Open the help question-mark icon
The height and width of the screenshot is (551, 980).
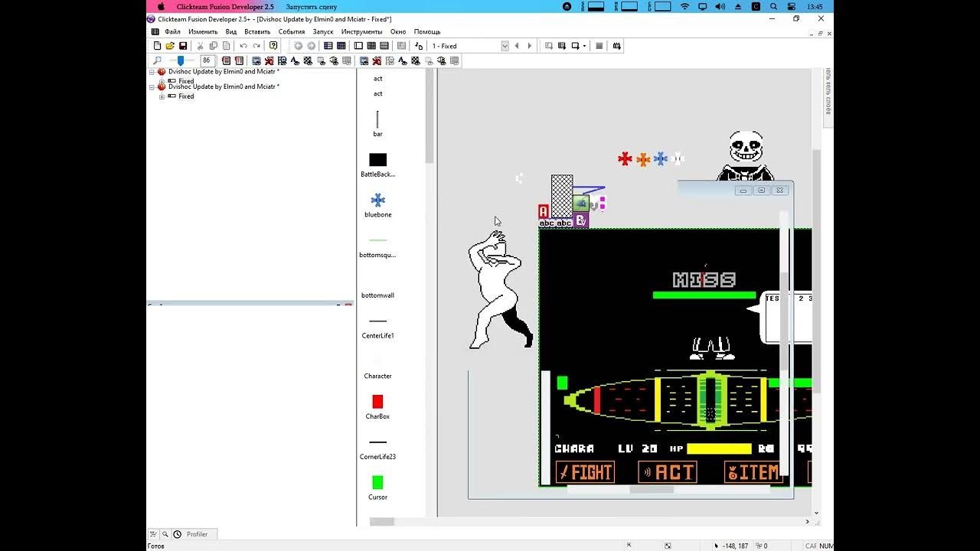point(273,46)
